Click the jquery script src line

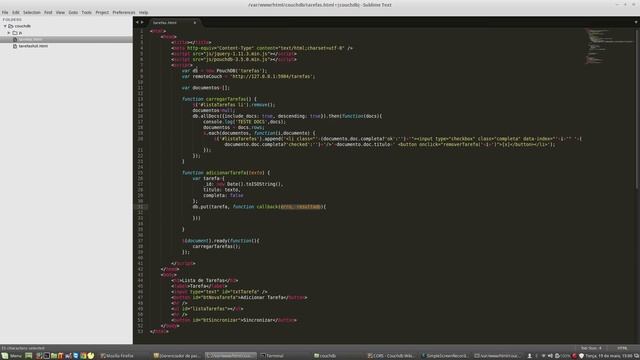(234, 54)
